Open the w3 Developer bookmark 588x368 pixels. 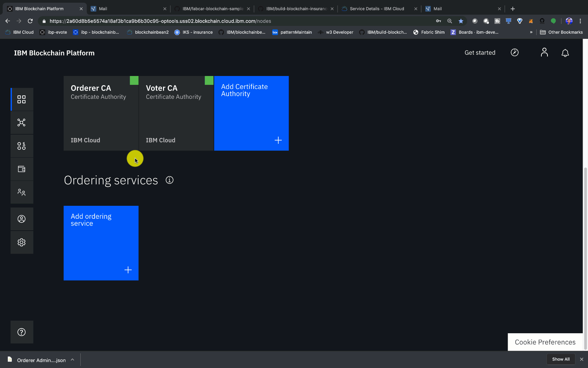click(x=336, y=32)
